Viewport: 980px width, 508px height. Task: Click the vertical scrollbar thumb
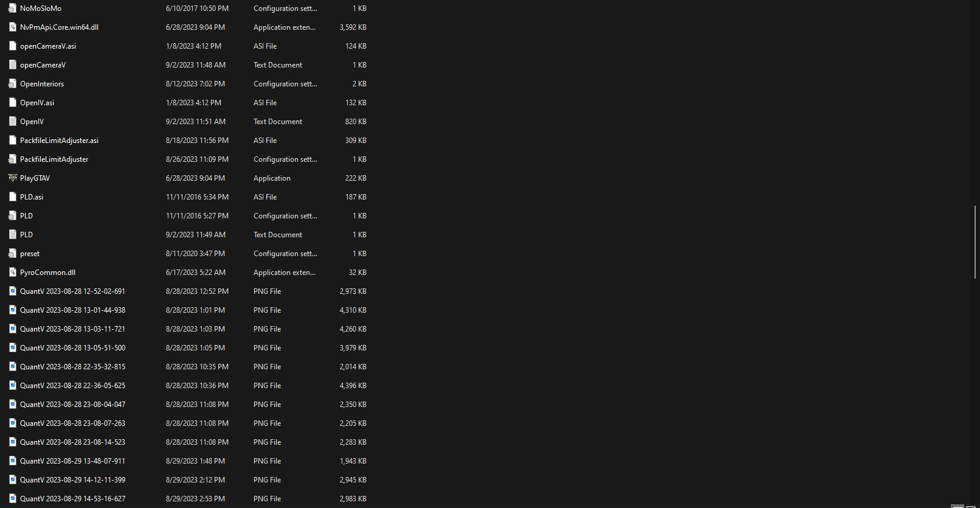tap(975, 242)
